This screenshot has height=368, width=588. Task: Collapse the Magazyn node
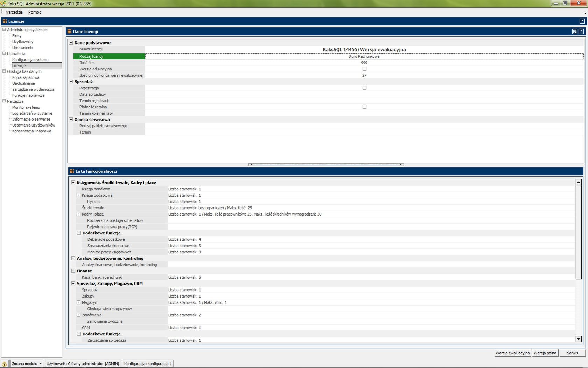pyautogui.click(x=78, y=302)
